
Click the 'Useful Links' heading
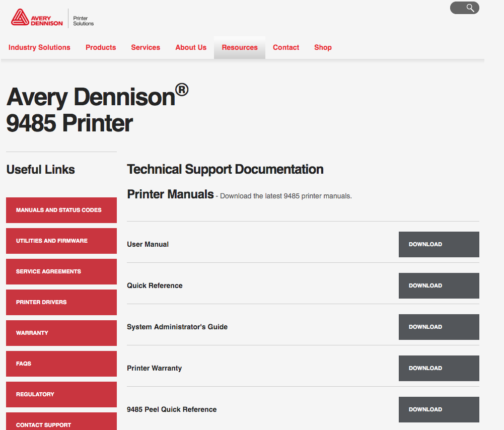40,170
